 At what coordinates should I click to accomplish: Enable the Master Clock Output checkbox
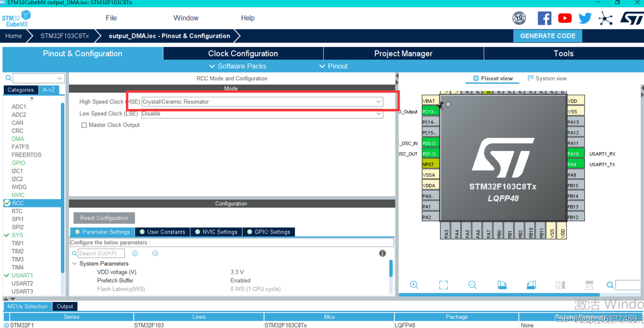[84, 125]
